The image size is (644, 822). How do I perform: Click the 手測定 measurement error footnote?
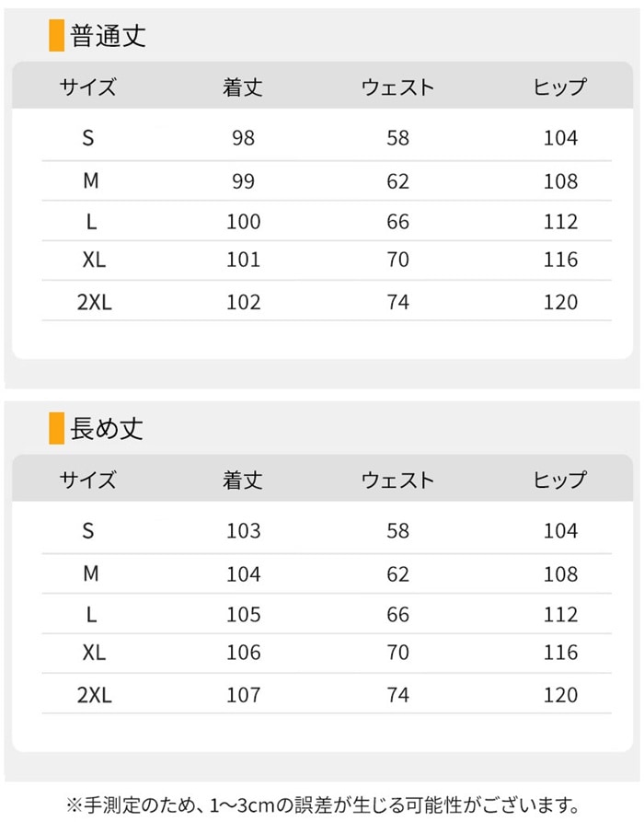coord(322,805)
